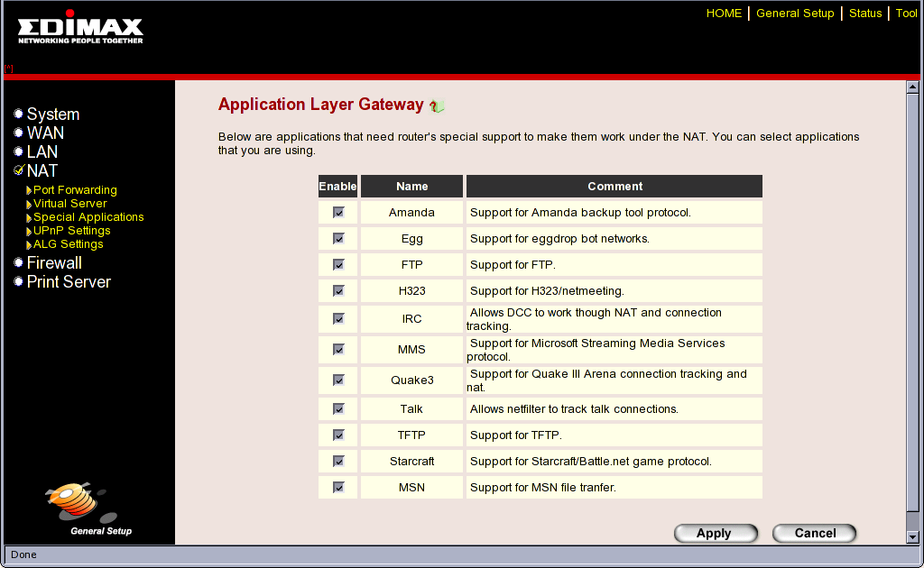Toggle the Amanda enable checkbox
924x568 pixels.
338,213
